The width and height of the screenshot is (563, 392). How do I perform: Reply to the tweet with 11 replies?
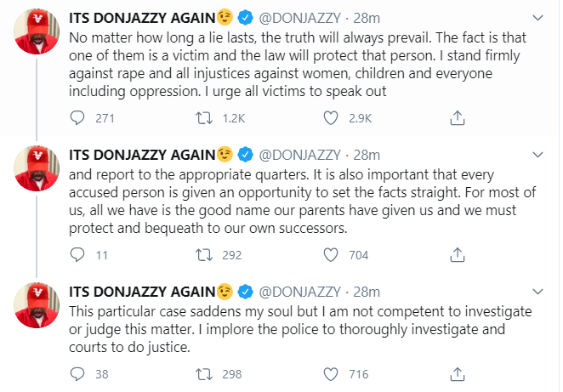point(78,253)
